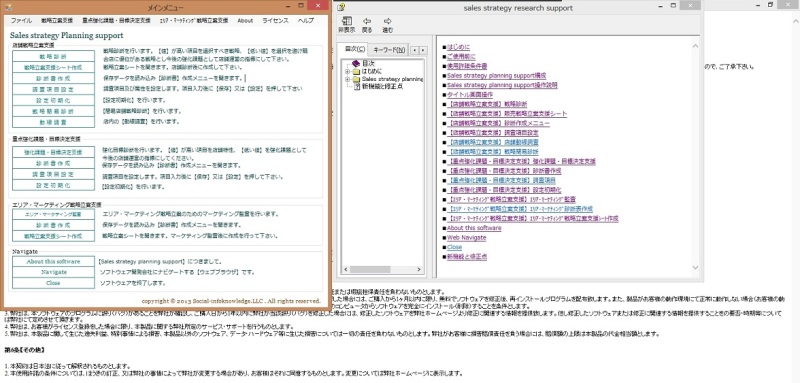The height and width of the screenshot is (383, 800).
Task: Click 設定初期化 in 重点強化課題 group
Action: coord(54,186)
